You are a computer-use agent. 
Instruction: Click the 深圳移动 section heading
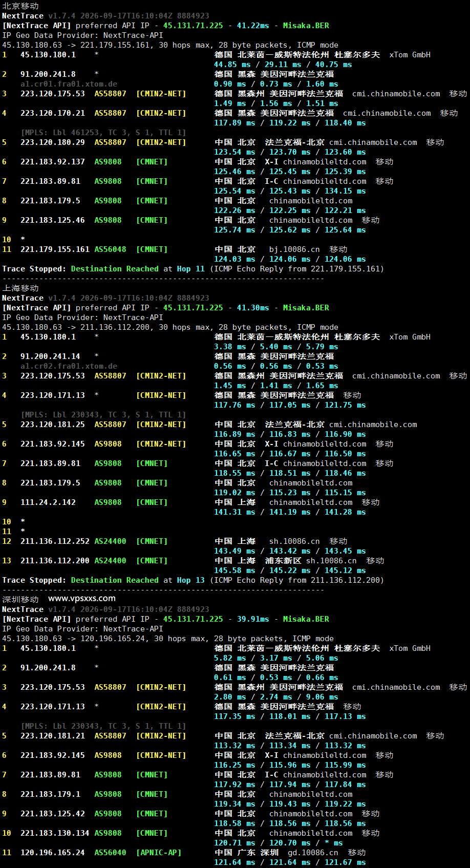click(x=20, y=599)
